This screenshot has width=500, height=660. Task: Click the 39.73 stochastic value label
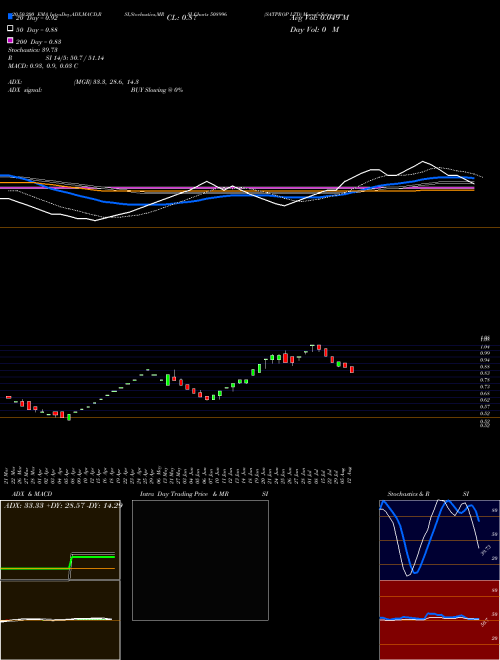[486, 550]
